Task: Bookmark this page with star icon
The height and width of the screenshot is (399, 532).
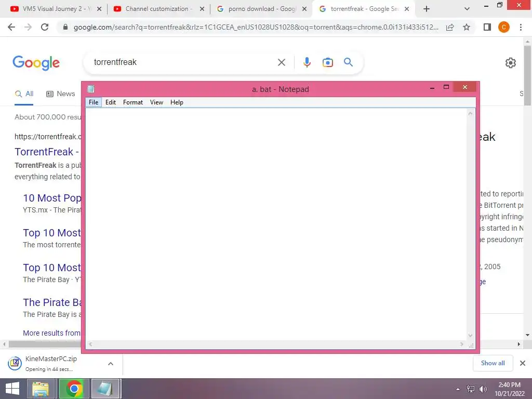Action: point(467,27)
